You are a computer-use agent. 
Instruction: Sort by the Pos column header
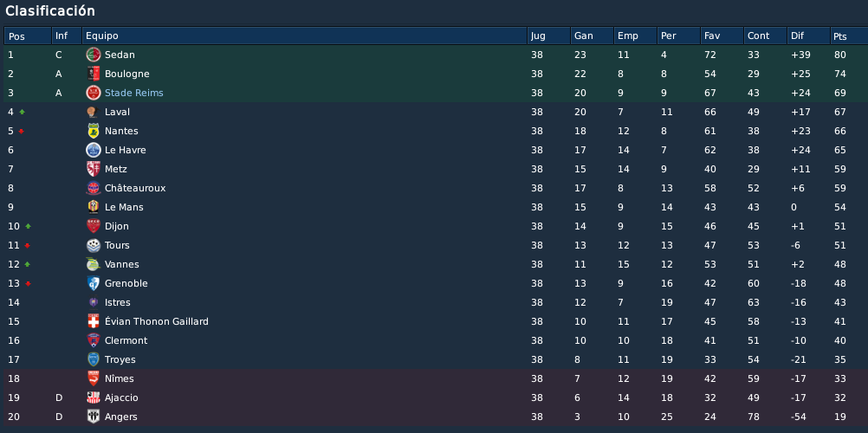point(29,36)
